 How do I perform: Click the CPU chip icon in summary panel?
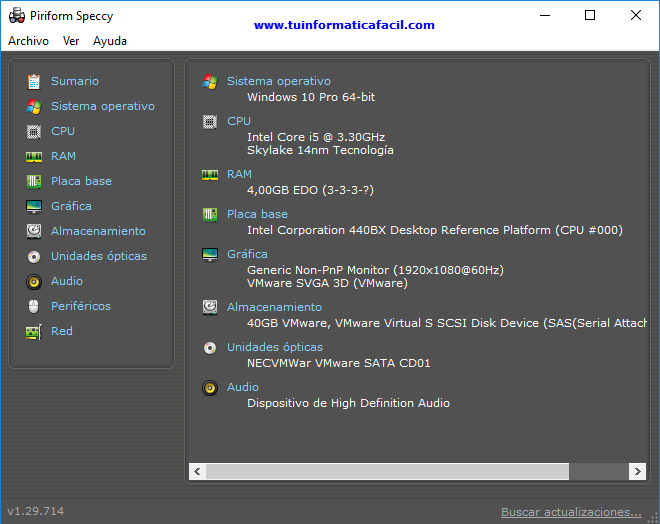click(210, 122)
